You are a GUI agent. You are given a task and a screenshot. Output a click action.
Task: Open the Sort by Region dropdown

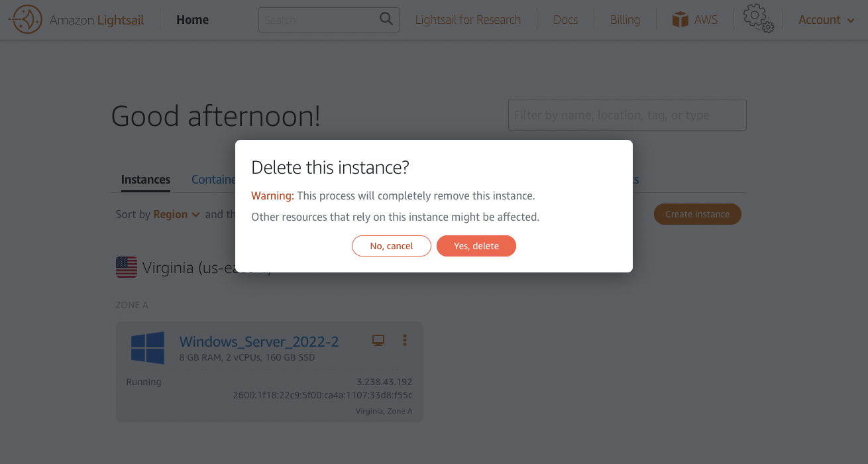[176, 214]
